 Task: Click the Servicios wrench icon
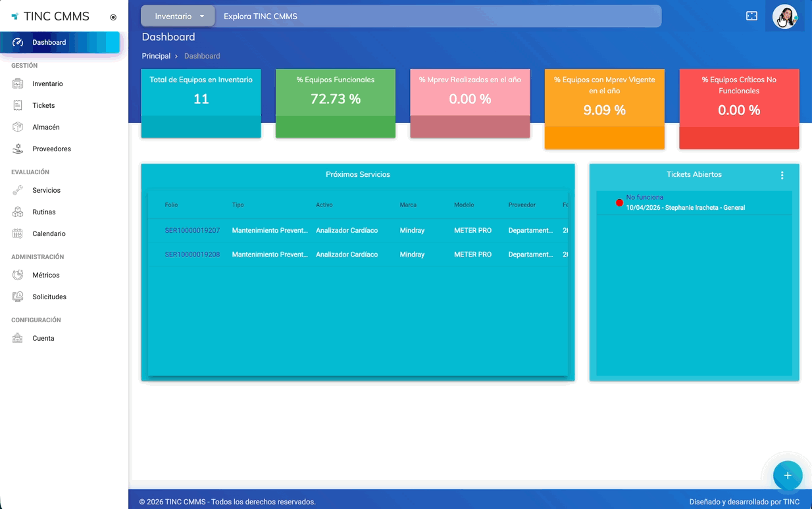tap(18, 191)
